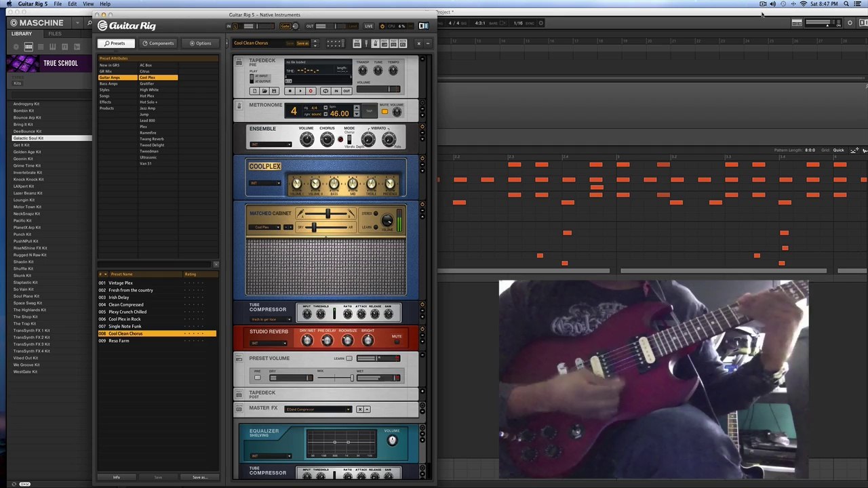868x488 pixels.
Task: Click the Info button at bottom
Action: tap(116, 477)
